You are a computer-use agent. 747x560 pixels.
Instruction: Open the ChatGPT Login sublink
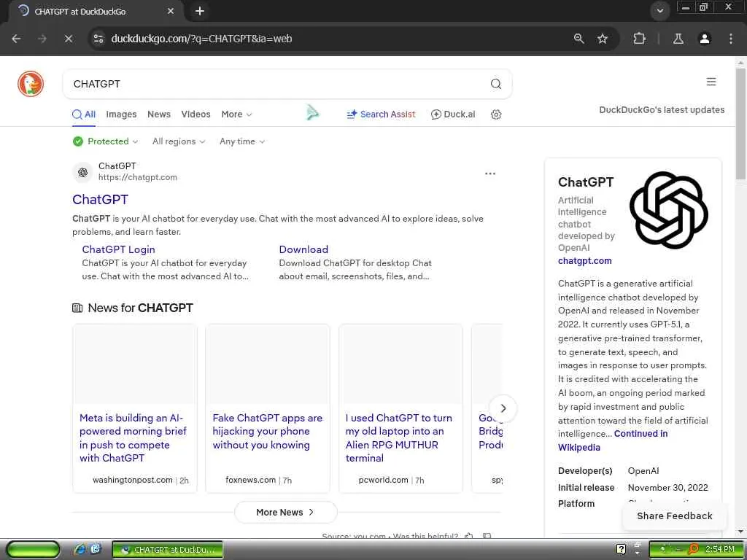coord(118,249)
